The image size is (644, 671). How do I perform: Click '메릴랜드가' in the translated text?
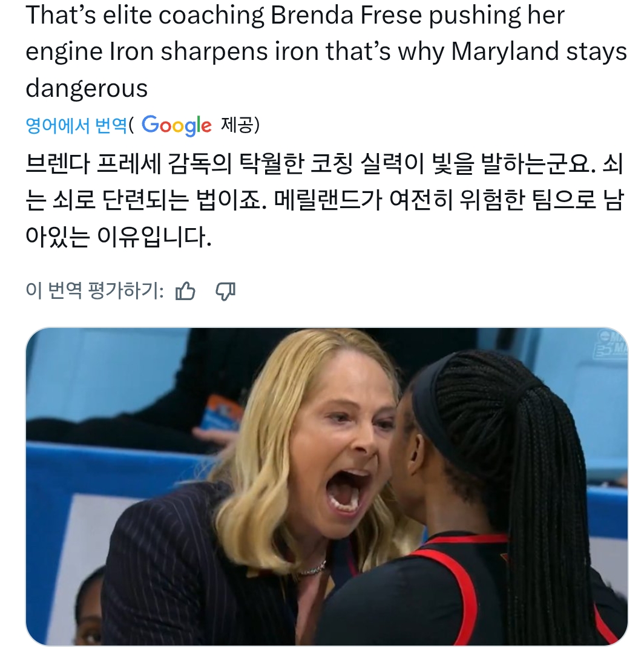(327, 200)
